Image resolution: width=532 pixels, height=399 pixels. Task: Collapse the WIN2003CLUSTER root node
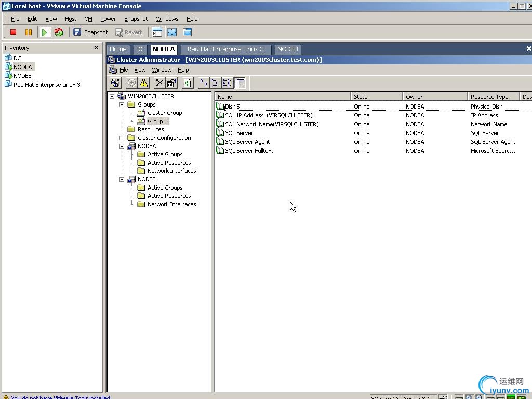(x=112, y=96)
